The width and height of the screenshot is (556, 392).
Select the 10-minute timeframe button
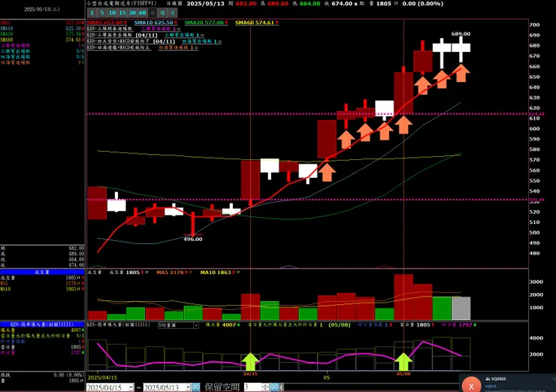[x=112, y=13]
